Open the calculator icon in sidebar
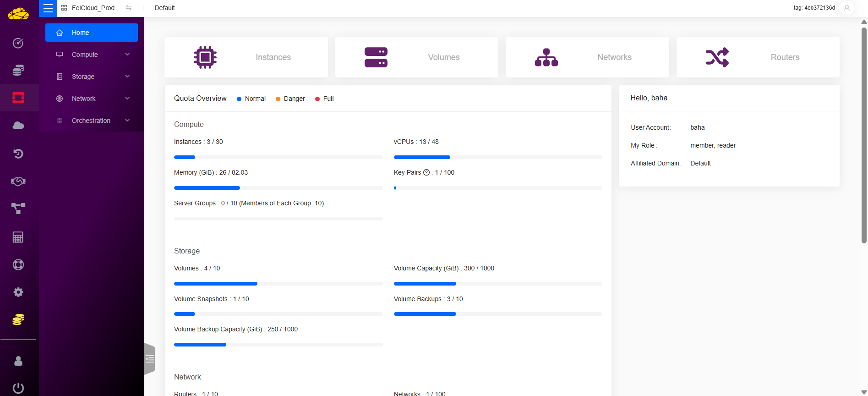Viewport: 868px width, 396px height. pos(18,237)
